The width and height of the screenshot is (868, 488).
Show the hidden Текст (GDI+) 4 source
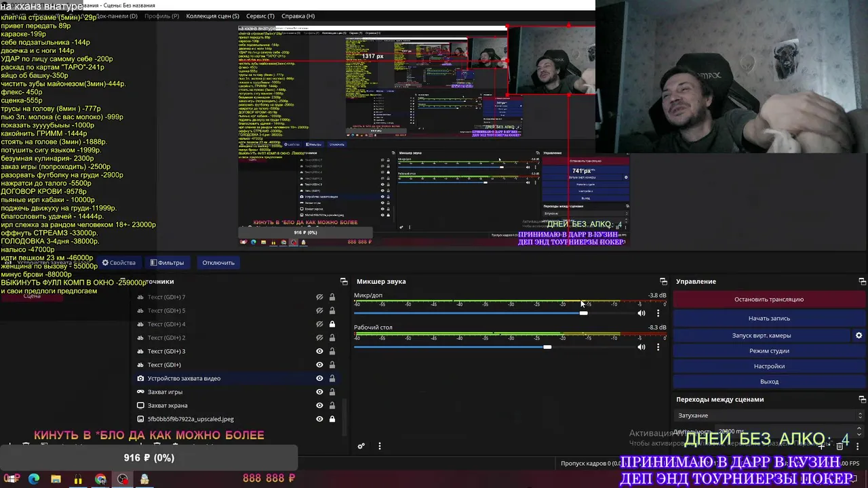coord(319,324)
